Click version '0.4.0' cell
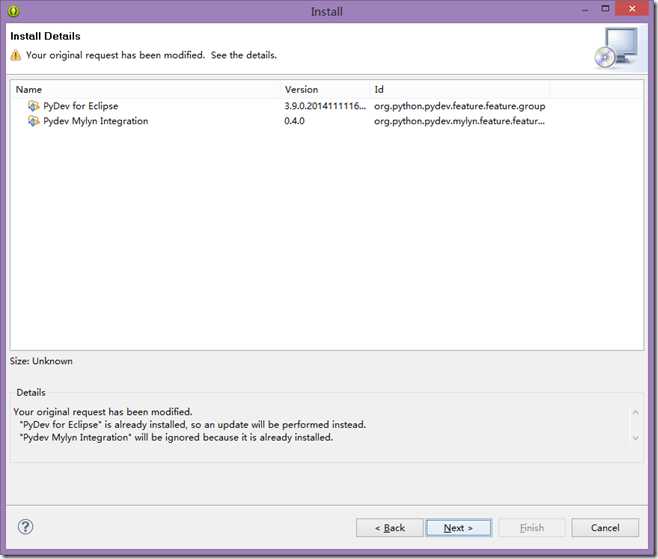The width and height of the screenshot is (658, 559). click(x=294, y=121)
